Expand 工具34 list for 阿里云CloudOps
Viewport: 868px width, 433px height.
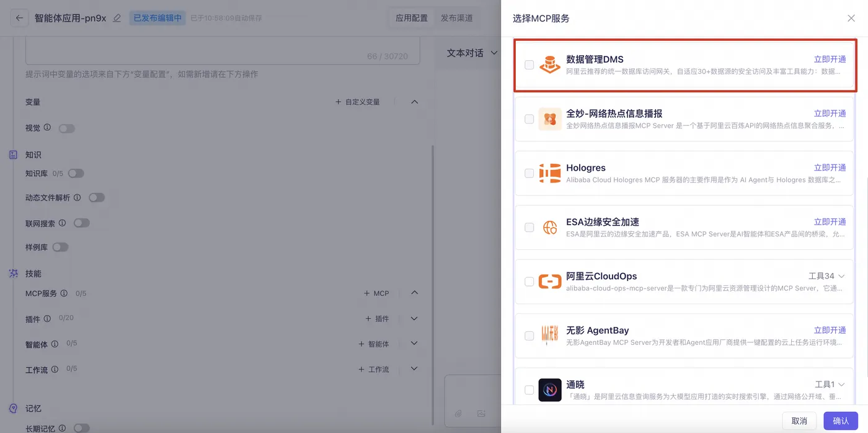pos(826,276)
